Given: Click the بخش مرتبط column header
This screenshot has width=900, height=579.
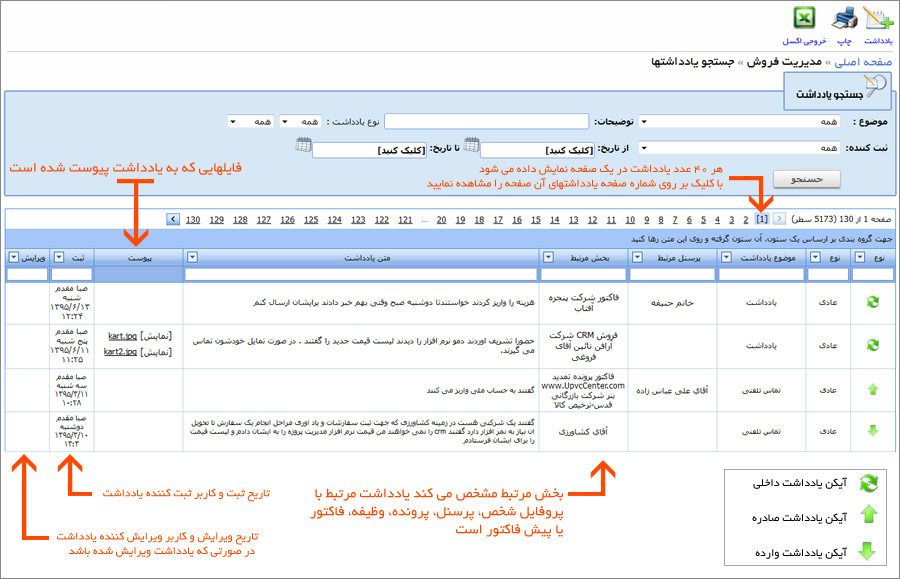Looking at the screenshot, I should 584,258.
